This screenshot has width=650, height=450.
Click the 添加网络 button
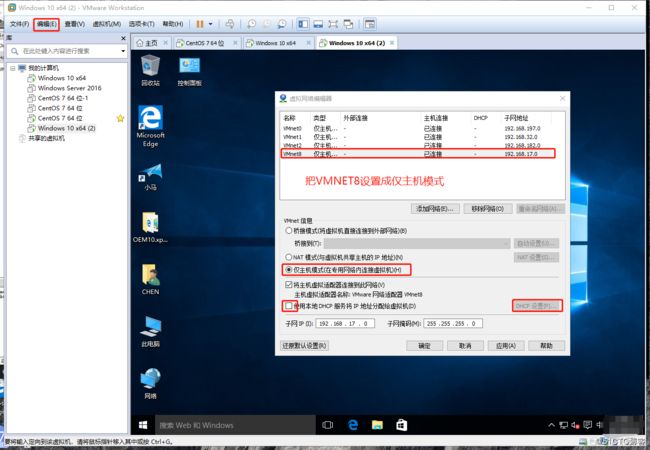(434, 209)
